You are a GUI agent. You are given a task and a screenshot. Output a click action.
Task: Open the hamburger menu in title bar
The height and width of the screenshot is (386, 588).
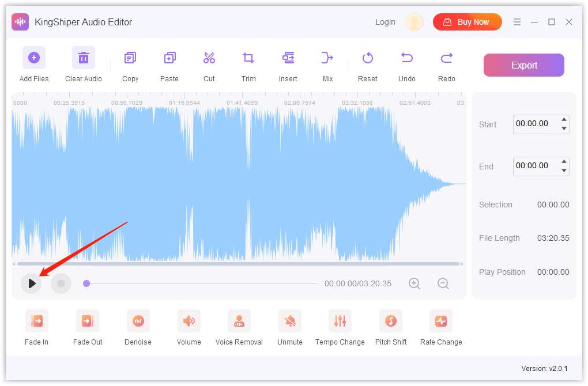(x=517, y=22)
